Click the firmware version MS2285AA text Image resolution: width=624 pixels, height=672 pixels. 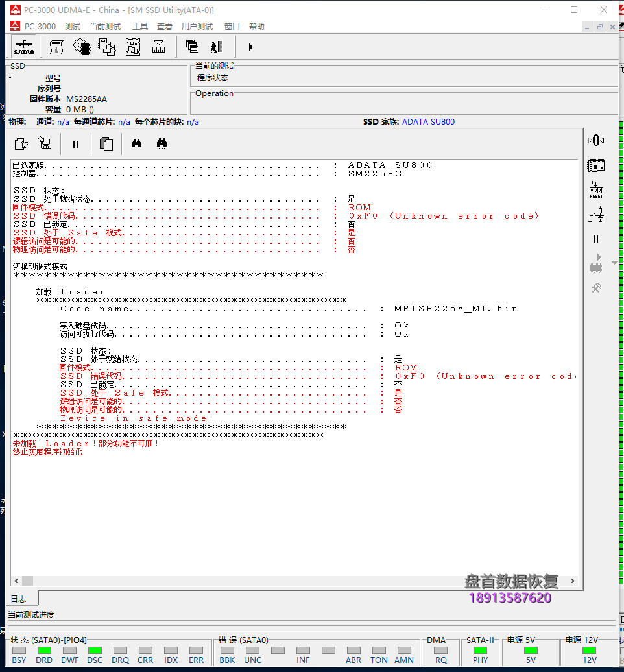click(86, 99)
